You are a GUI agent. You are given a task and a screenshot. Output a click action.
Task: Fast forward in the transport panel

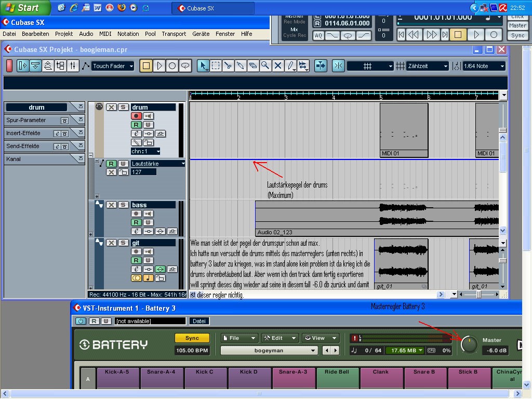click(x=432, y=35)
